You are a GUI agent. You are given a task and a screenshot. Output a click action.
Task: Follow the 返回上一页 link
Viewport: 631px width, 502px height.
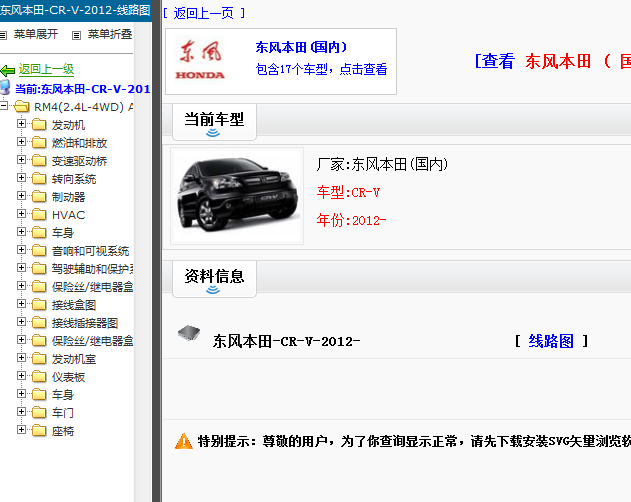click(x=204, y=13)
